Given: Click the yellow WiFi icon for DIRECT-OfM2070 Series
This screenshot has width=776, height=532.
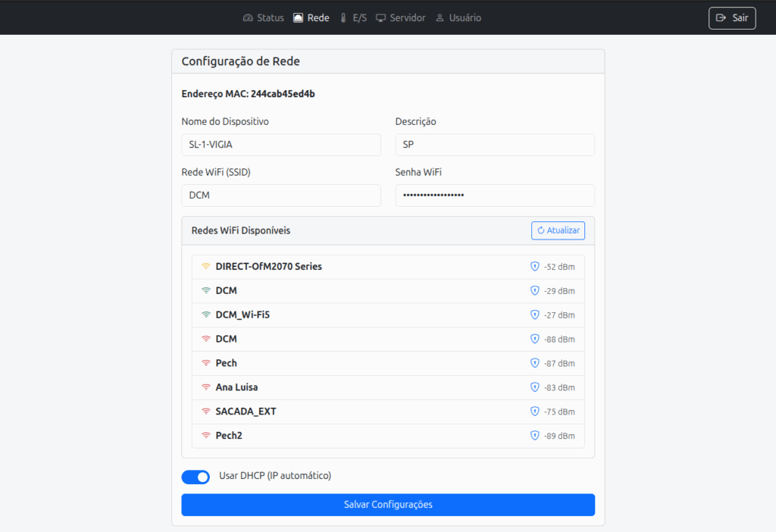Looking at the screenshot, I should [205, 267].
